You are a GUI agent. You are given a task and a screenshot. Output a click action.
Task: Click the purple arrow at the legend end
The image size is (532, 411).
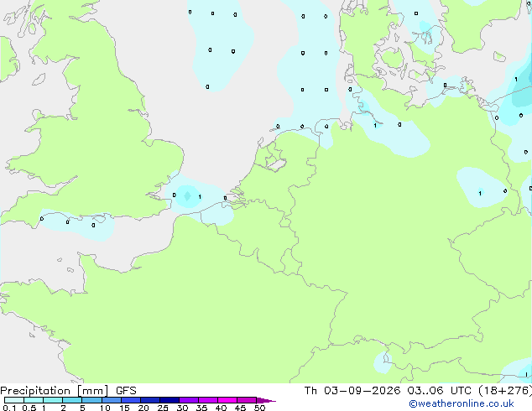point(266,400)
